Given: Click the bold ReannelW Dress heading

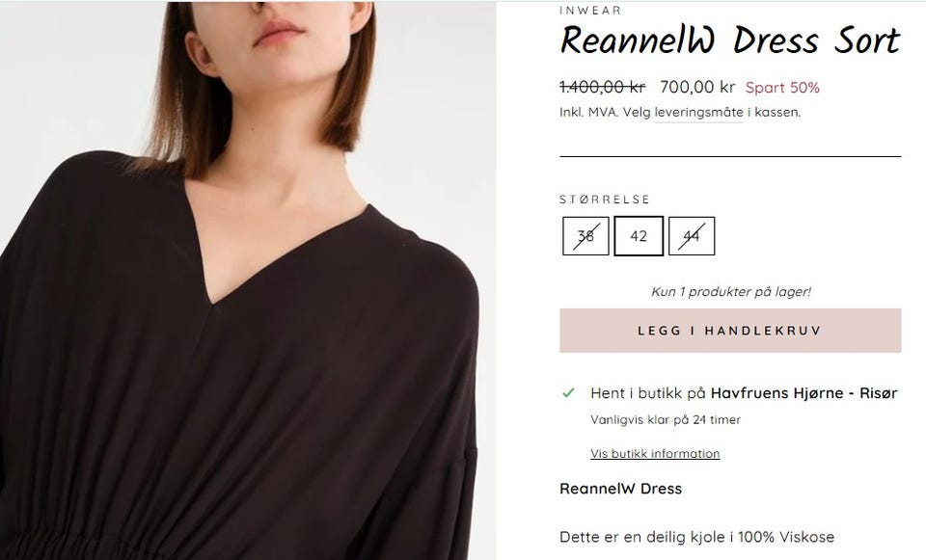Looking at the screenshot, I should (620, 489).
